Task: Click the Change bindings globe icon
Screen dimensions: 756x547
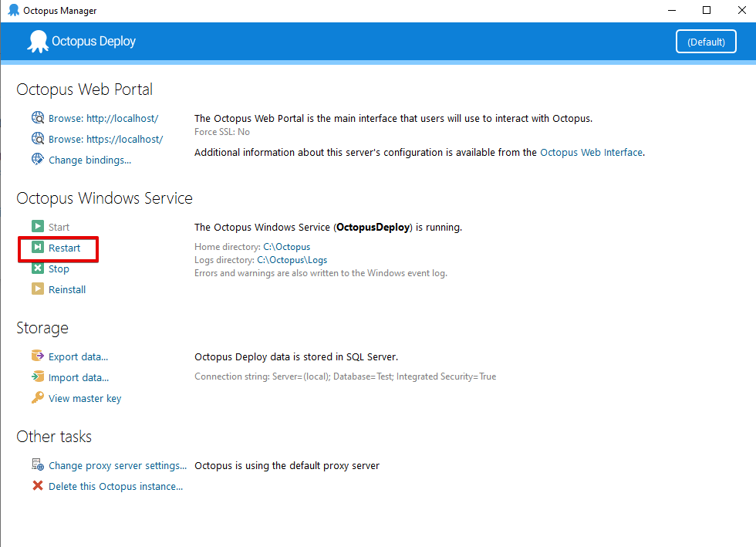Action: pos(38,159)
